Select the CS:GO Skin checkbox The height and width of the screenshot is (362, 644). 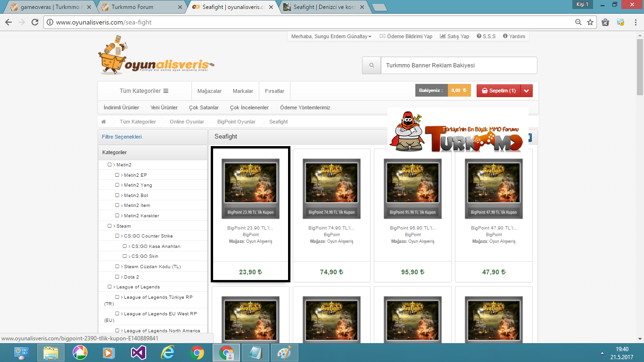(x=125, y=256)
